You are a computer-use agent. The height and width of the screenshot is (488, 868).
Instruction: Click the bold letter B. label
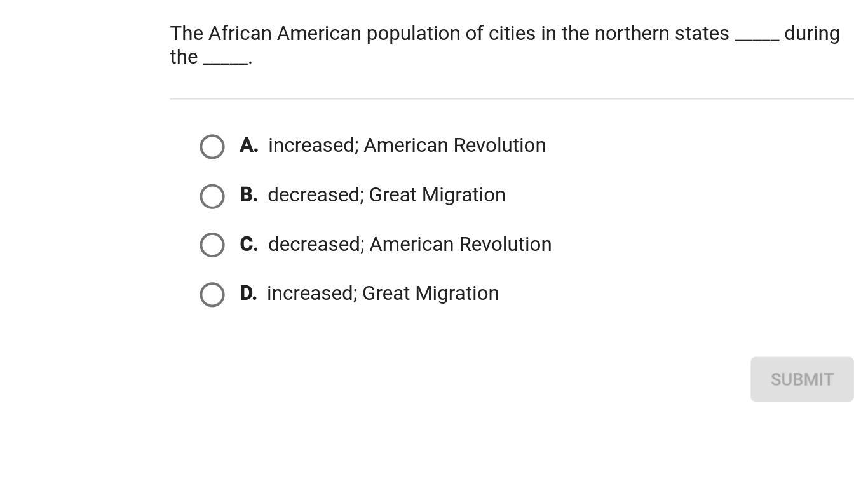coord(249,195)
